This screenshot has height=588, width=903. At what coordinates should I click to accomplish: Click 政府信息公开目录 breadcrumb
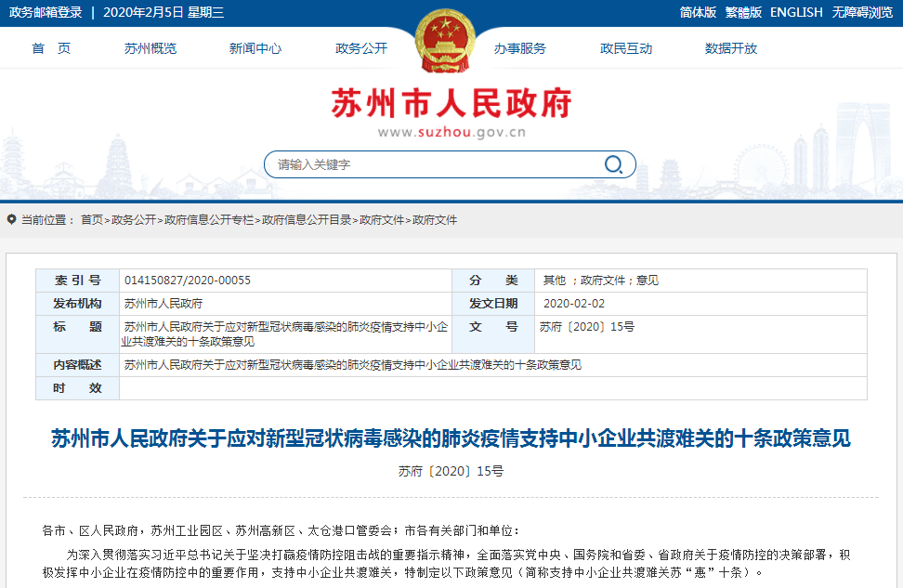pyautogui.click(x=307, y=220)
